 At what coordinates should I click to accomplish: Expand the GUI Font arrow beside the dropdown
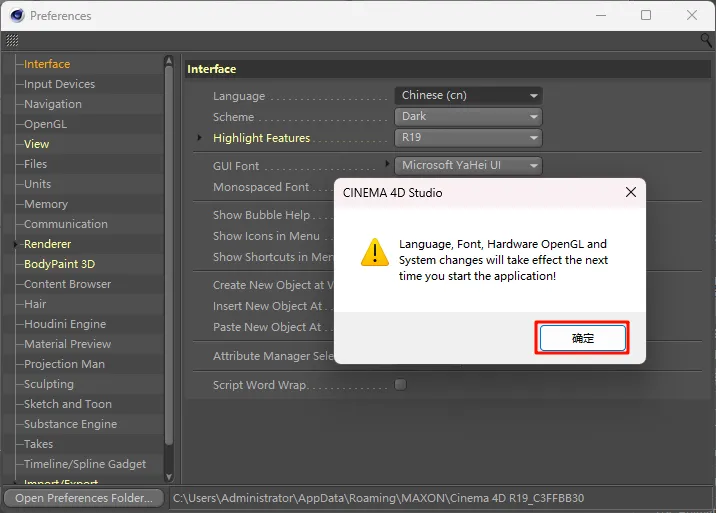(x=387, y=163)
